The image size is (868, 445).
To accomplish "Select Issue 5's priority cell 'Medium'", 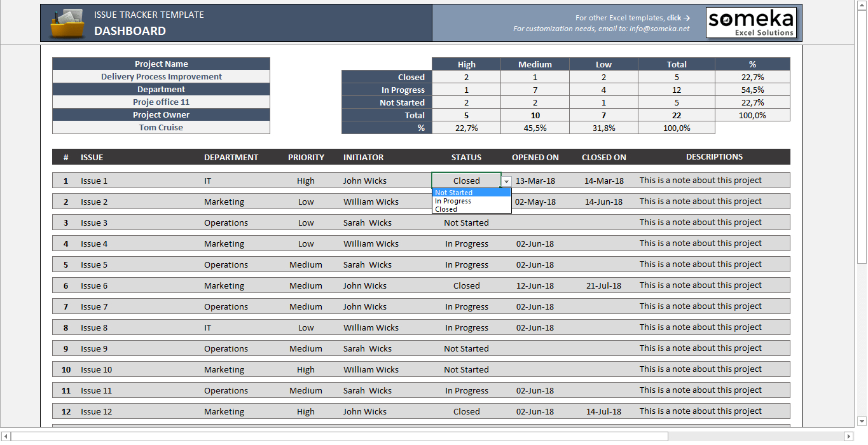I will click(306, 264).
